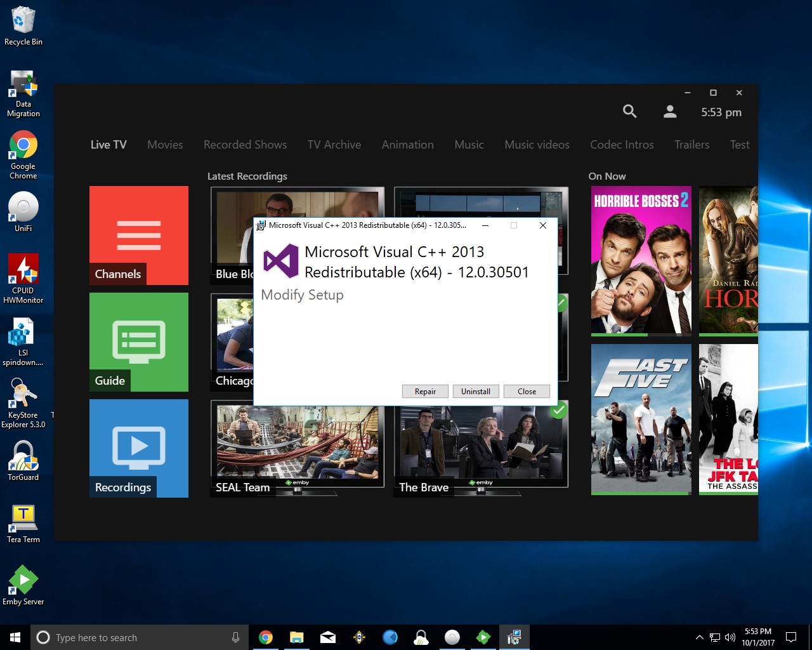The height and width of the screenshot is (650, 812).
Task: Open the Codec Intros tab
Action: coord(622,145)
